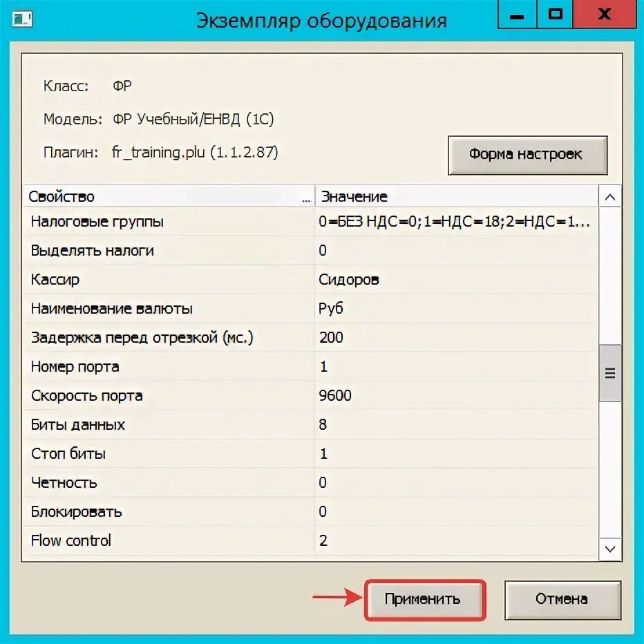This screenshot has width=644, height=644.
Task: Click the Значение column header
Action: point(457,196)
